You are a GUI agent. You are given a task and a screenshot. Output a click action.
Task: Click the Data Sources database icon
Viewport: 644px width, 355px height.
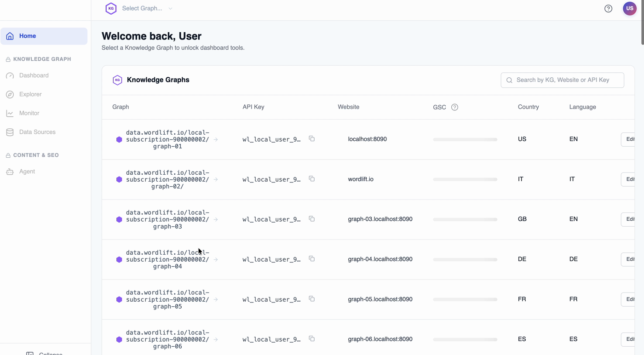point(10,132)
